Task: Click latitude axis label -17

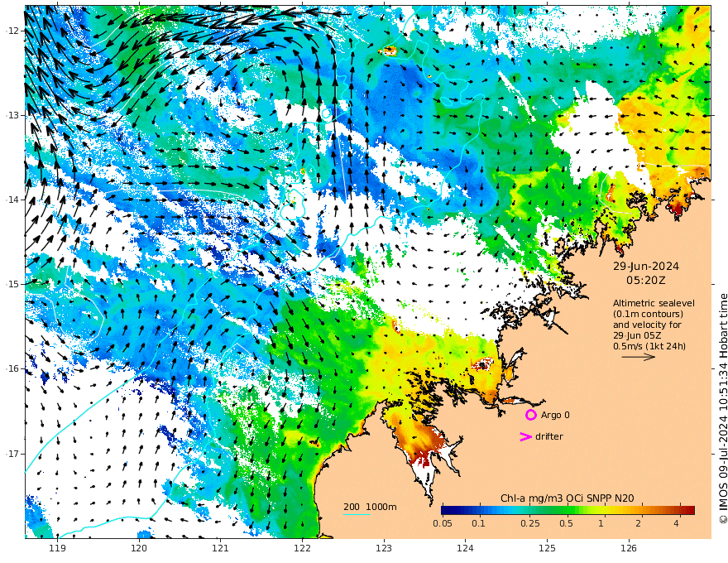Action: click(x=12, y=454)
